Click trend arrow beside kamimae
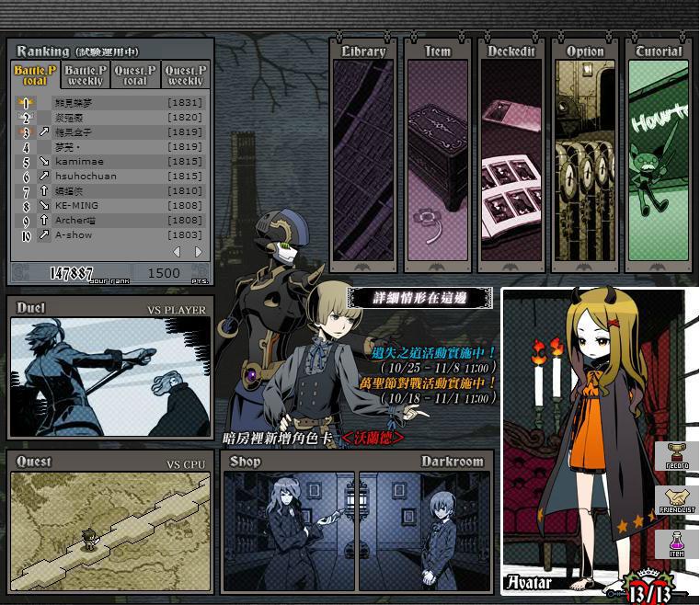This screenshot has width=700, height=605. (x=44, y=161)
